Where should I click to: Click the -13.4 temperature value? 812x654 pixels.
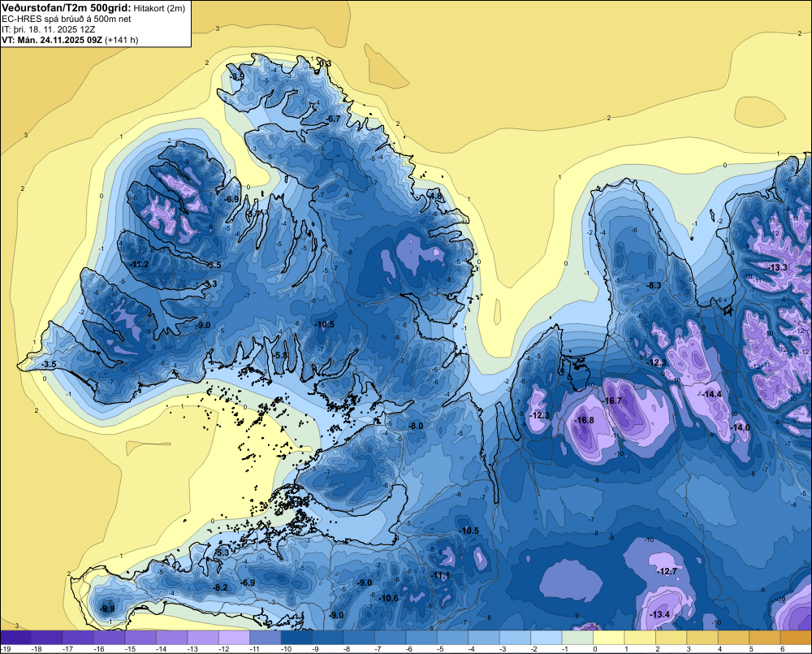point(660,614)
